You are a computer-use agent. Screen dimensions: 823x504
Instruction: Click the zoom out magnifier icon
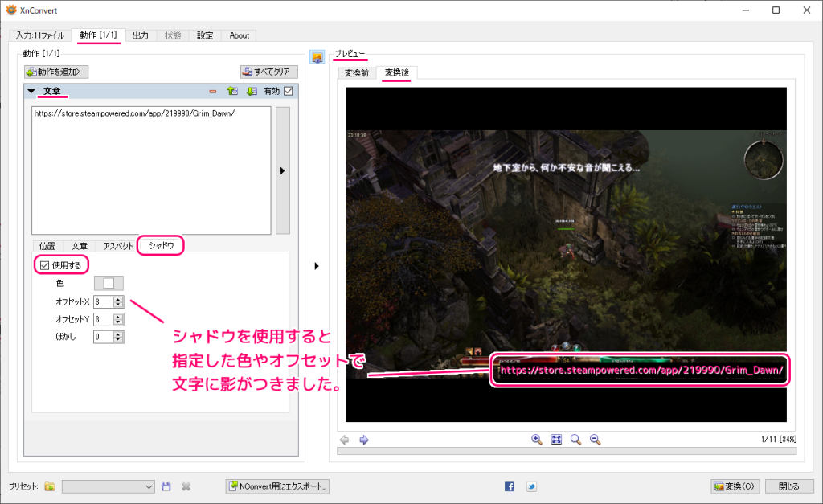coord(596,440)
